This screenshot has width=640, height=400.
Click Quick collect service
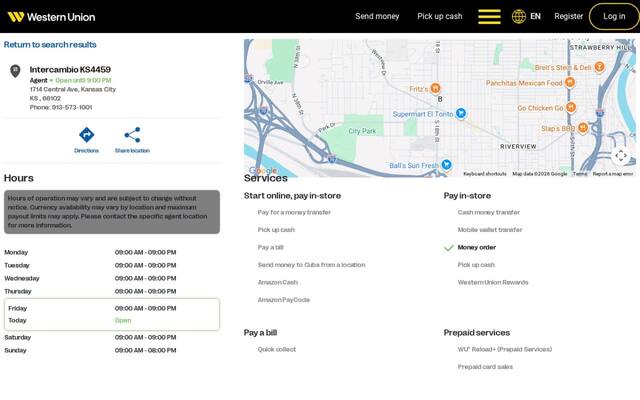coord(276,349)
